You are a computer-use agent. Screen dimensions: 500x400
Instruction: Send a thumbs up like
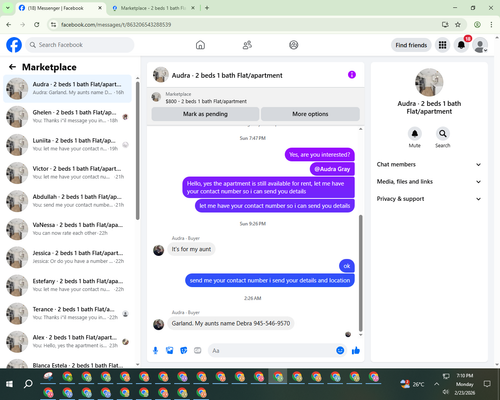click(x=356, y=350)
